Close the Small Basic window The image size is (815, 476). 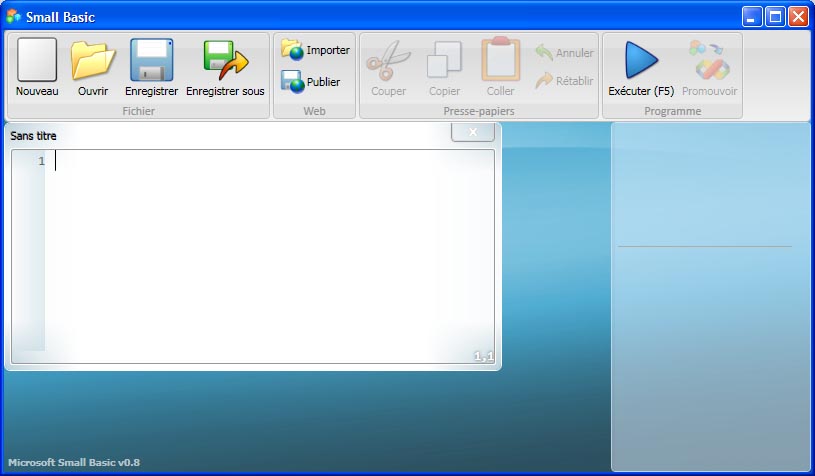(x=798, y=17)
